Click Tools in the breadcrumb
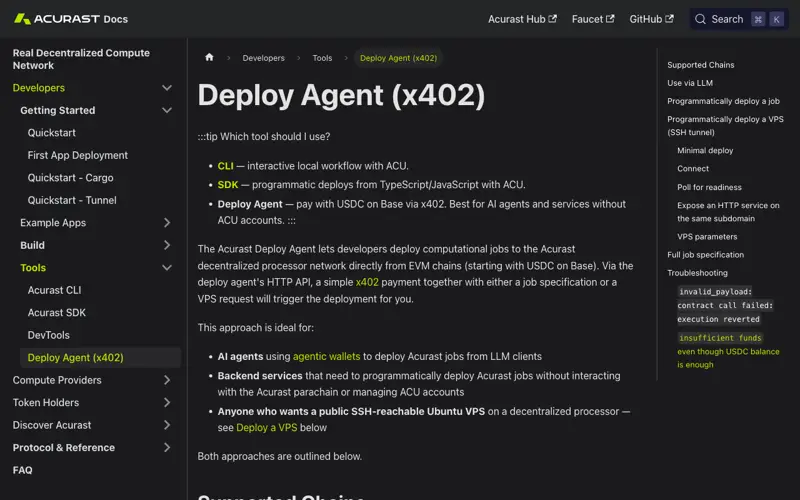The image size is (800, 500). coord(322,58)
